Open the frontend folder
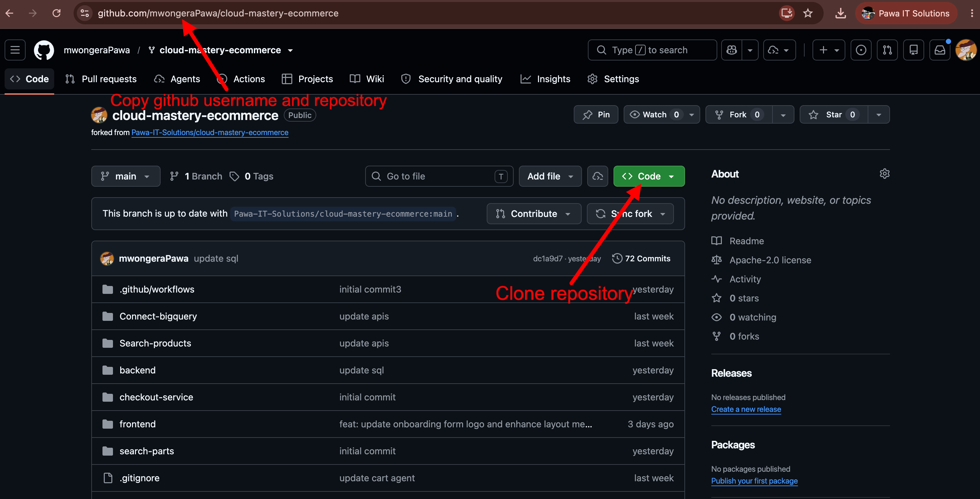Image resolution: width=980 pixels, height=499 pixels. click(x=137, y=424)
